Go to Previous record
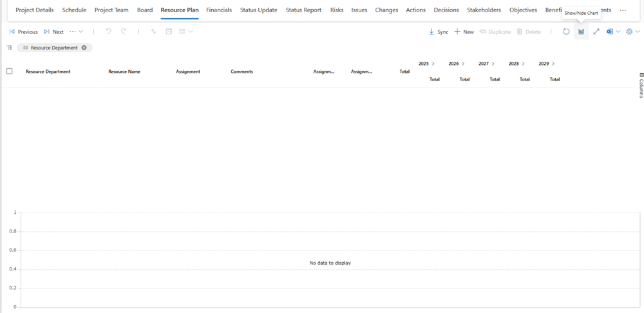This screenshot has width=644, height=313. [23, 32]
